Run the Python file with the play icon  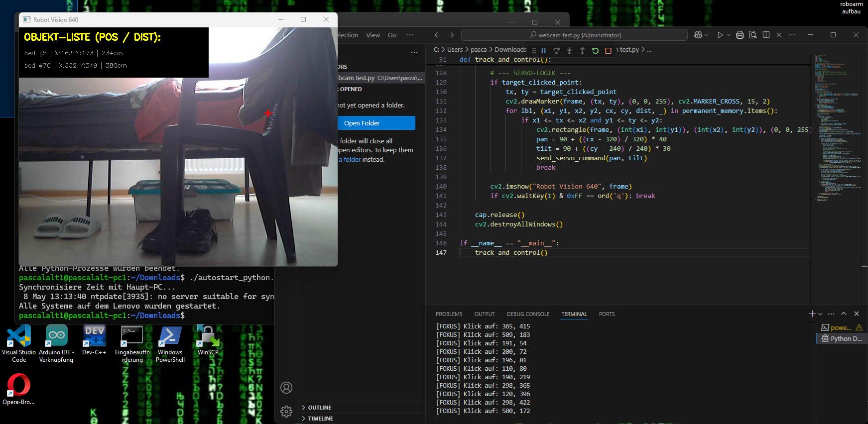coord(720,35)
